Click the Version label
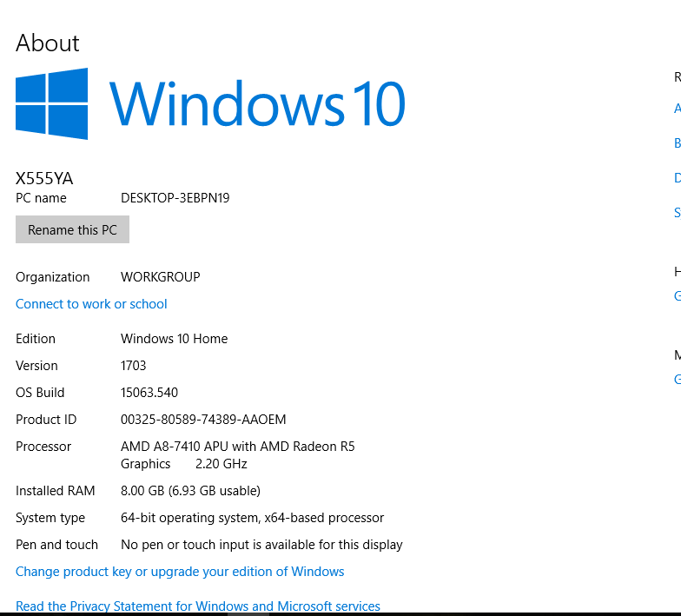The image size is (681, 616). coord(36,366)
